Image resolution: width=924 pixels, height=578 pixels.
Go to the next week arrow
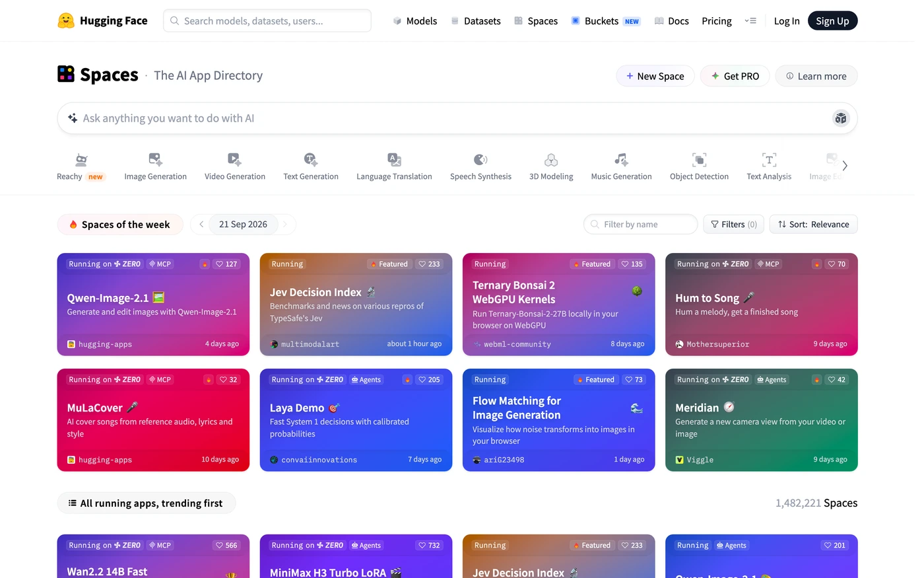284,225
